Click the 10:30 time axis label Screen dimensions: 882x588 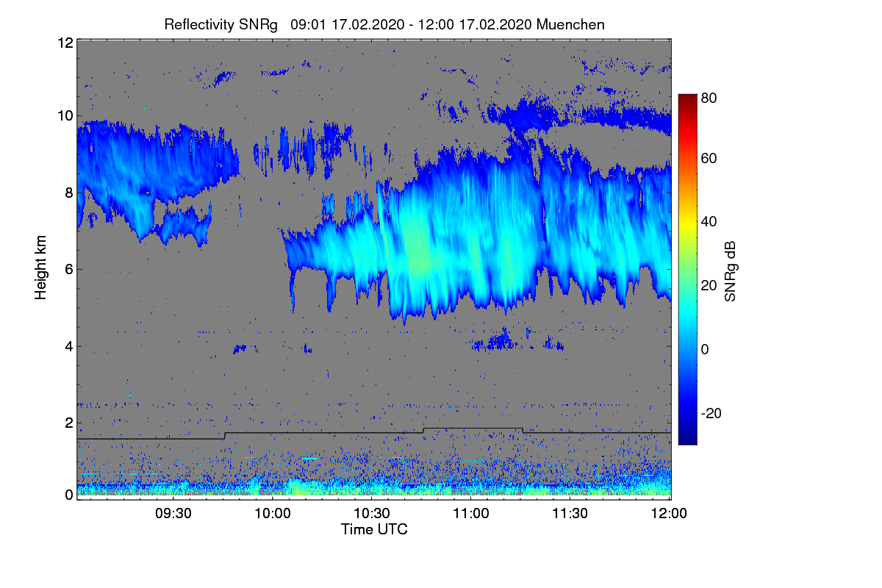(x=371, y=513)
